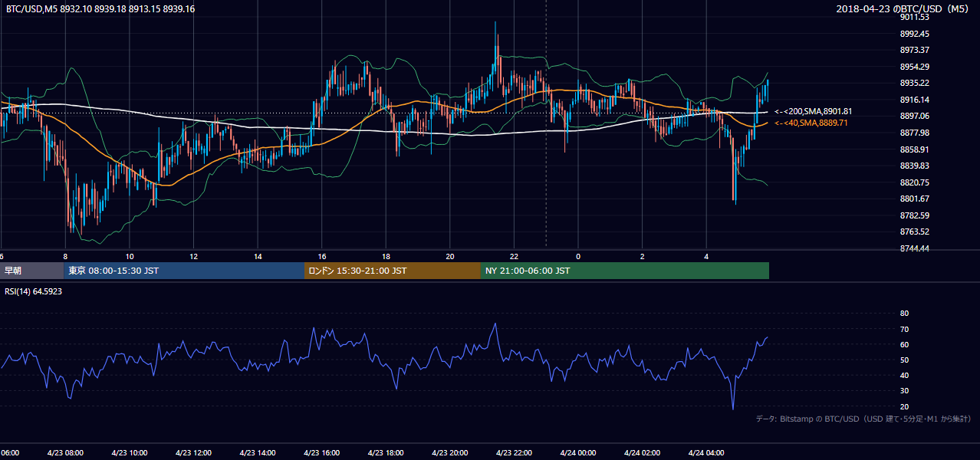Click hour tick 18 under price chart
980x460 pixels.
386,256
